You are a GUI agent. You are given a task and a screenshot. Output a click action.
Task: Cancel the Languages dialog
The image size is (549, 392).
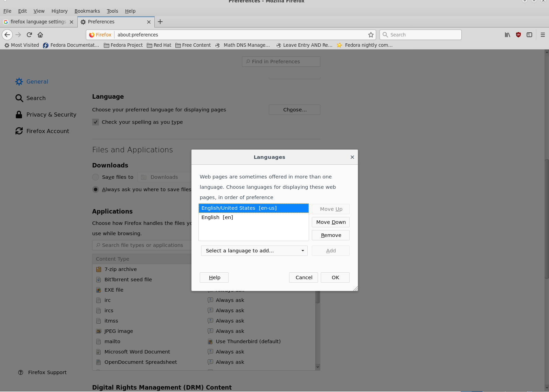point(304,277)
